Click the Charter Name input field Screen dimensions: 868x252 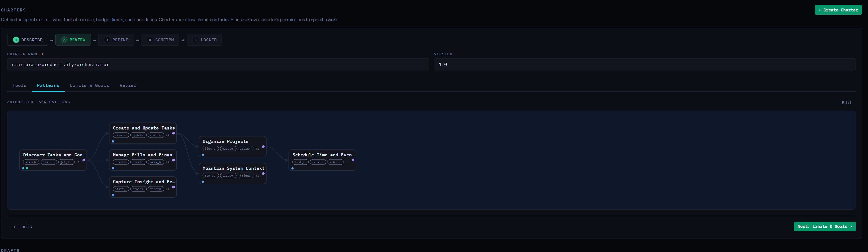tap(218, 64)
